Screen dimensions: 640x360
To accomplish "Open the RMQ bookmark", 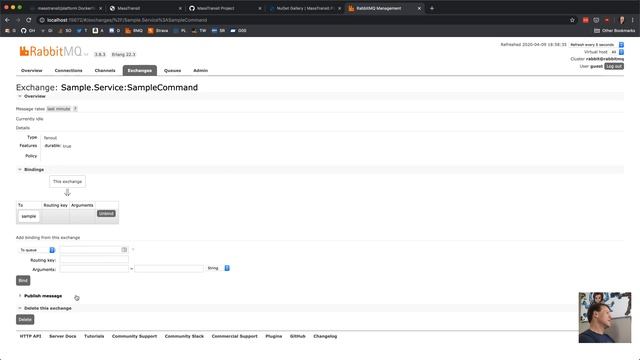I will (x=134, y=31).
